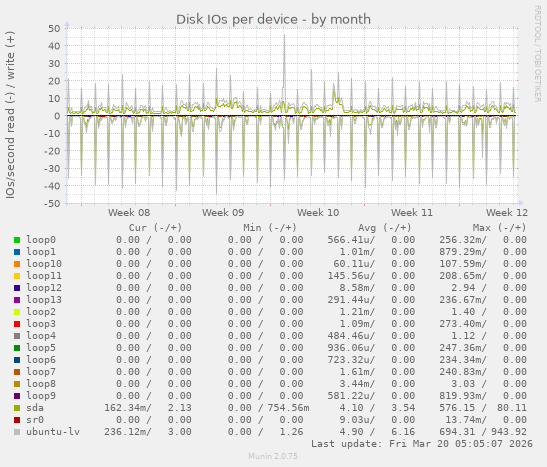Click the Week 10 axis label
547x467 pixels.
(x=318, y=212)
